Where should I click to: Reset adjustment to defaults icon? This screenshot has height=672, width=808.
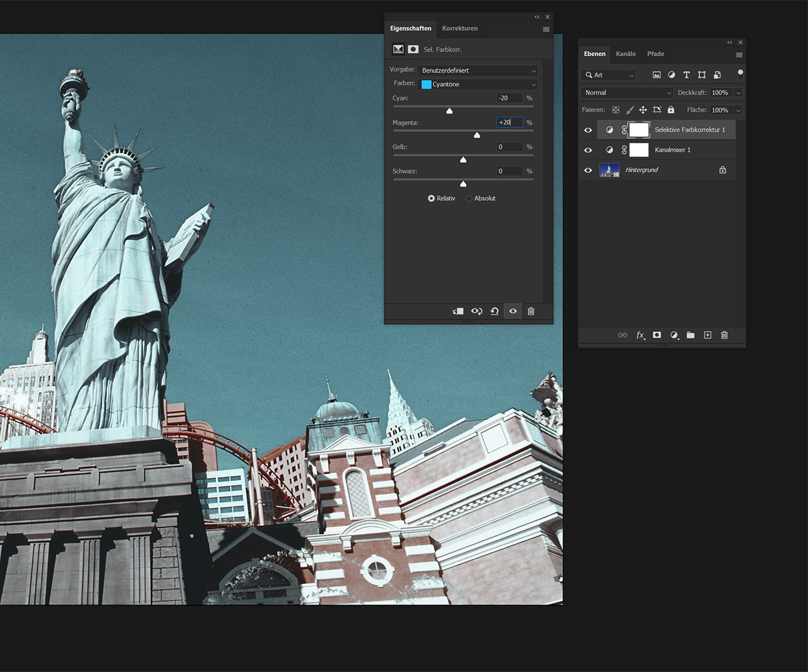495,311
